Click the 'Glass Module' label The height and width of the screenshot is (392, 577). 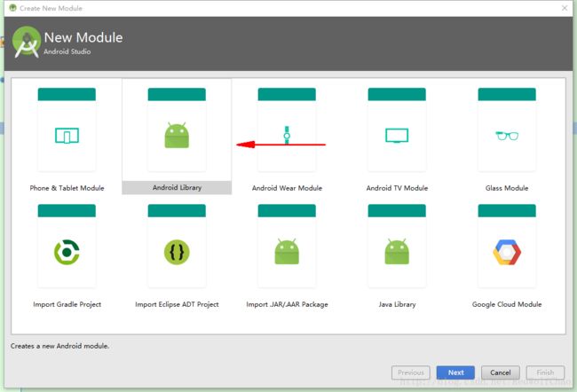pyautogui.click(x=507, y=188)
